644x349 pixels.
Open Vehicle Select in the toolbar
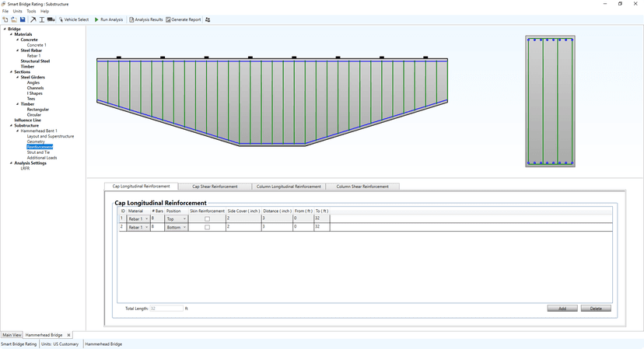click(74, 19)
